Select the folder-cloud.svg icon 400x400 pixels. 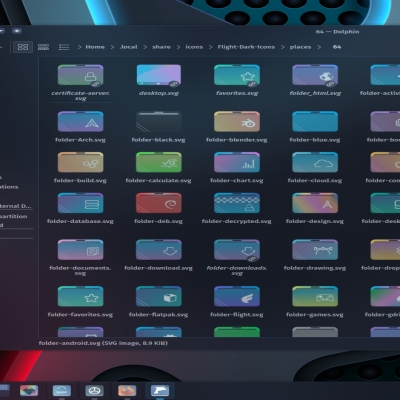tap(315, 162)
